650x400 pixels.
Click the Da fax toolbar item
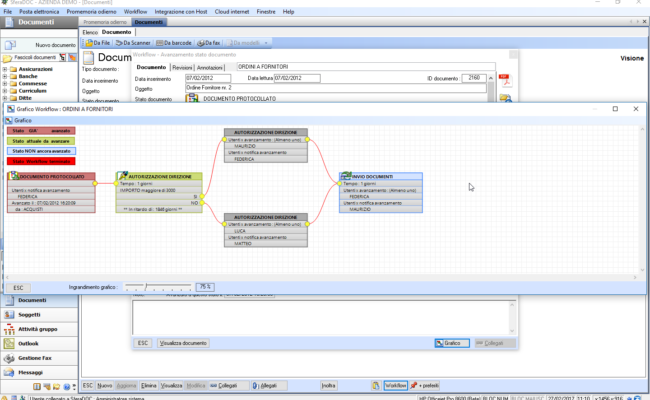point(209,43)
